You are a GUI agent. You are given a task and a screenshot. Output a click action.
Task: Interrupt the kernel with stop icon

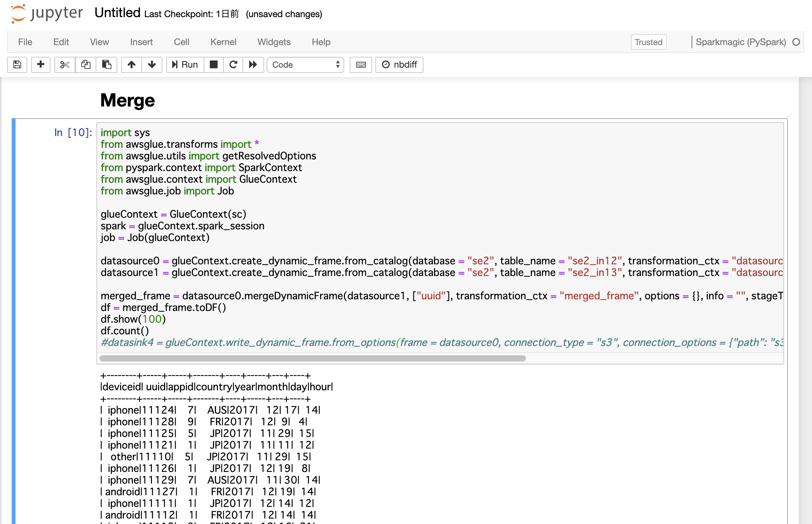pos(214,65)
